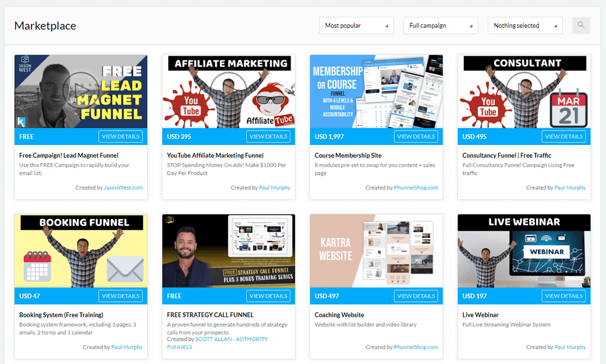Click the 'USD 47' price label
The image size is (606, 364).
30,296
